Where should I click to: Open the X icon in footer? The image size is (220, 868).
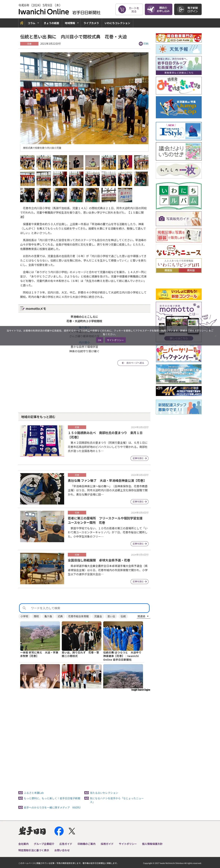tap(72, 831)
